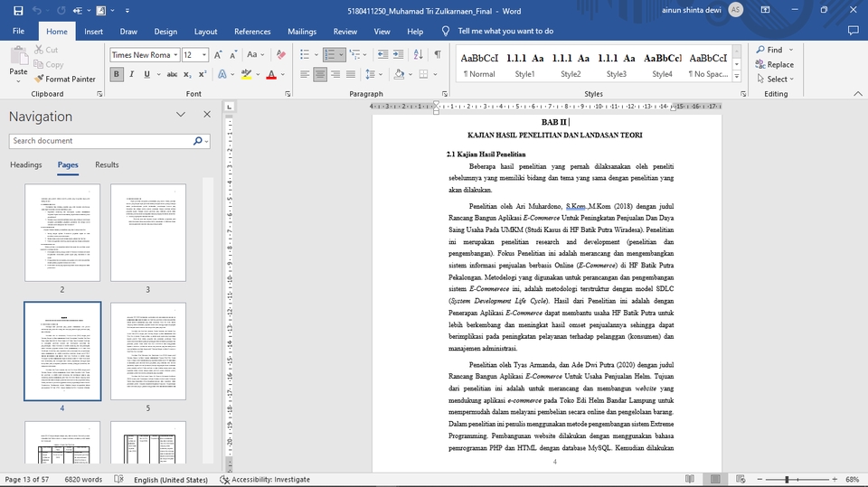Select page 5 thumbnail
The height and width of the screenshot is (487, 868).
pyautogui.click(x=148, y=351)
